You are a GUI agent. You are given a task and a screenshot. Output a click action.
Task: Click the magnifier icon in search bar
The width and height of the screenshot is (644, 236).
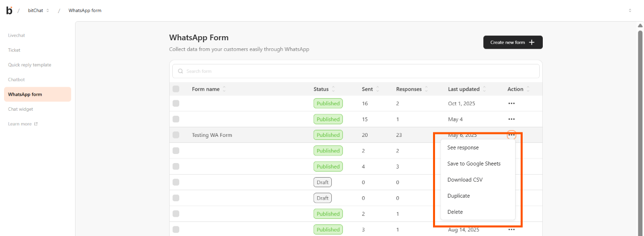pyautogui.click(x=180, y=71)
